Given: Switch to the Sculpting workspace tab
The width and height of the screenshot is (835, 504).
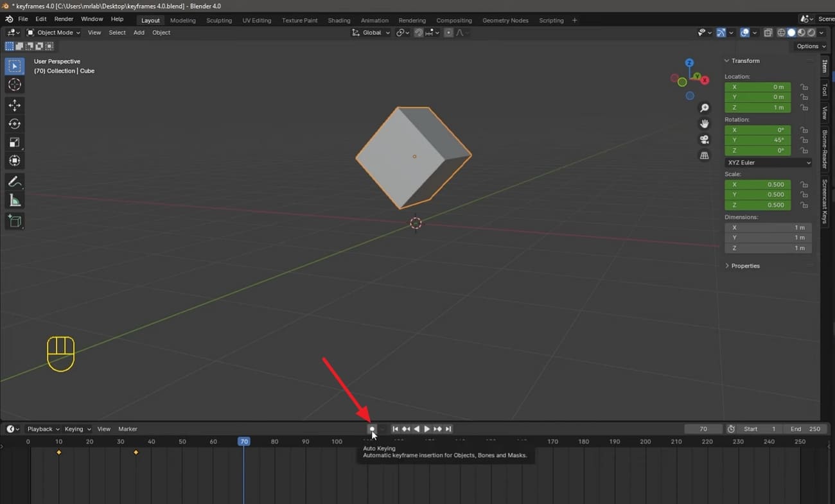Looking at the screenshot, I should [x=219, y=21].
